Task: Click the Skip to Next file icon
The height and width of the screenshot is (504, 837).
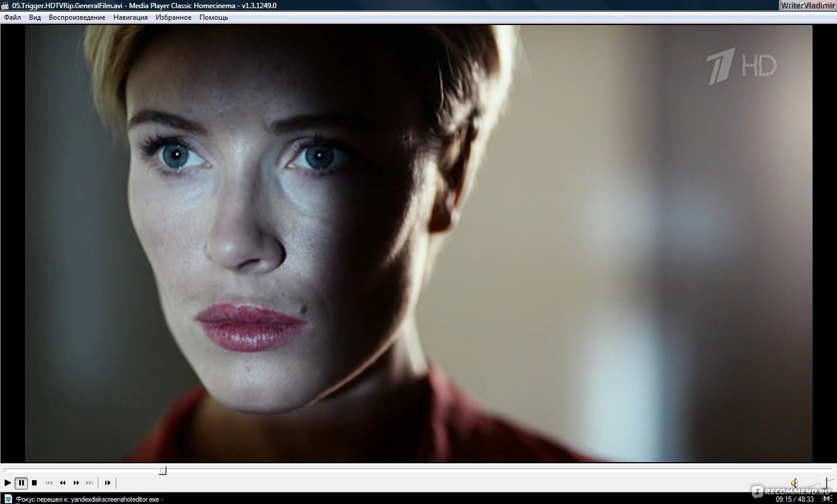Action: pos(90,482)
